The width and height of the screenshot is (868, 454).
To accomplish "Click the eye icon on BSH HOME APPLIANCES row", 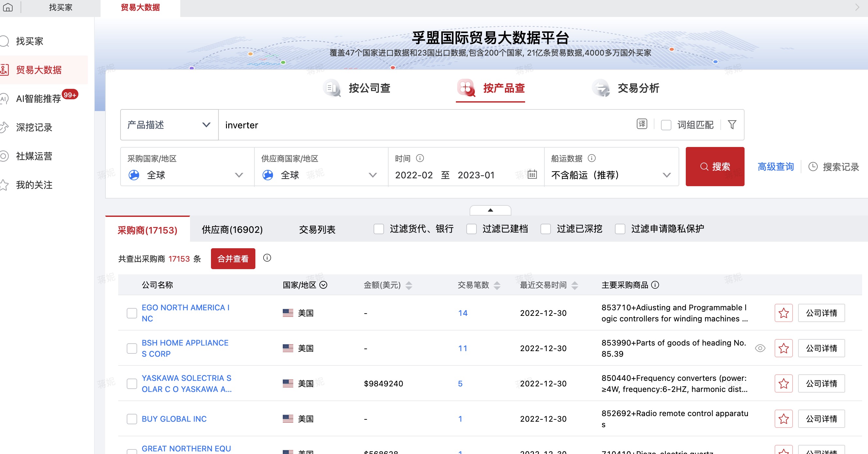I will 760,348.
